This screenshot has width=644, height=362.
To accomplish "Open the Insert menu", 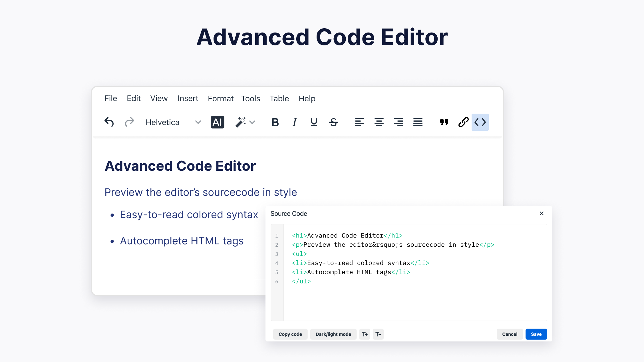I will click(x=188, y=98).
